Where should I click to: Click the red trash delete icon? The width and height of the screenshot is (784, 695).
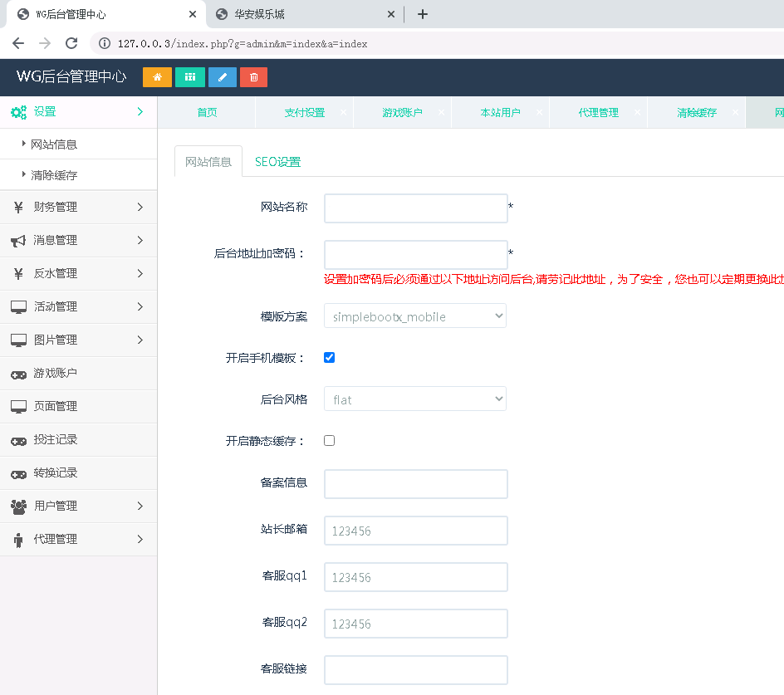[253, 76]
